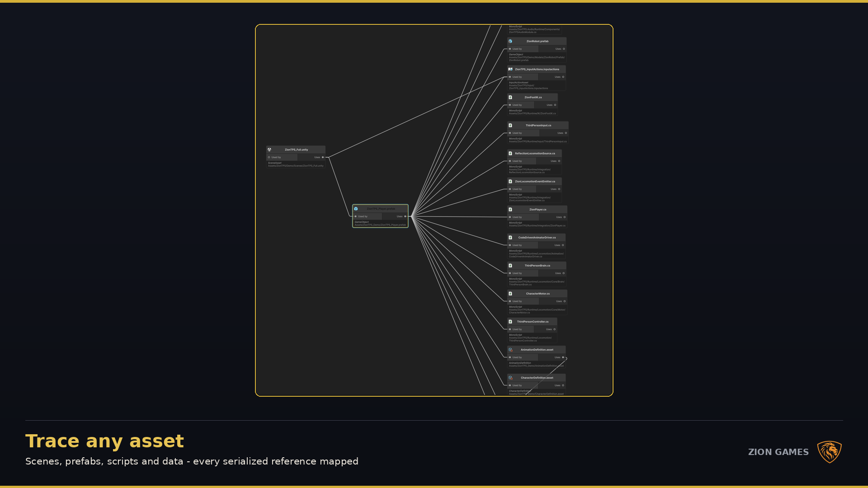Click the Uses port on ZionFootIK.cs node
Screen dimensions: 868x488
[x=555, y=105]
